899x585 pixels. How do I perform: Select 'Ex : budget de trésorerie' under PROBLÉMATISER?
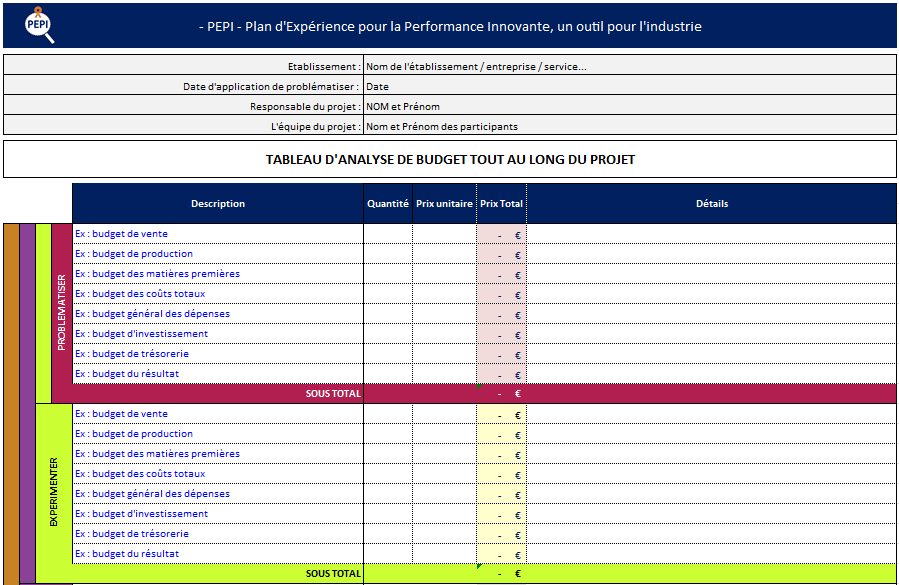(x=135, y=353)
